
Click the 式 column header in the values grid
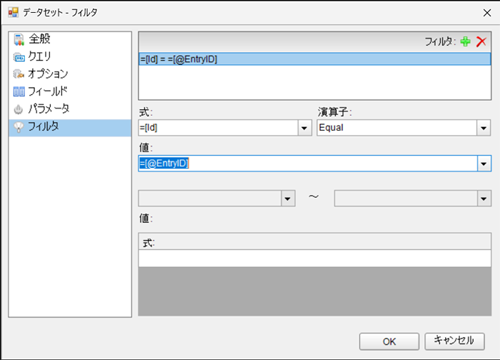pos(315,242)
